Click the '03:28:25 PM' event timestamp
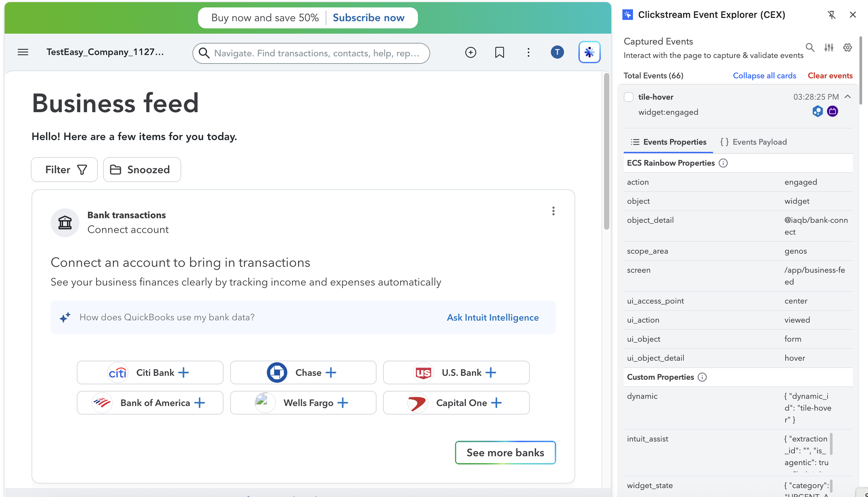This screenshot has width=868, height=497. (x=816, y=97)
